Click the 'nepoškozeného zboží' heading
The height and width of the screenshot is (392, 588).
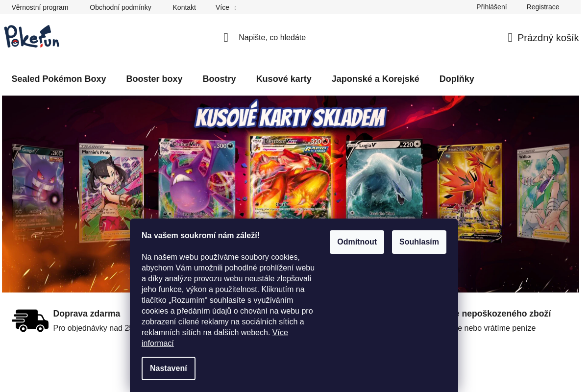[x=506, y=314]
